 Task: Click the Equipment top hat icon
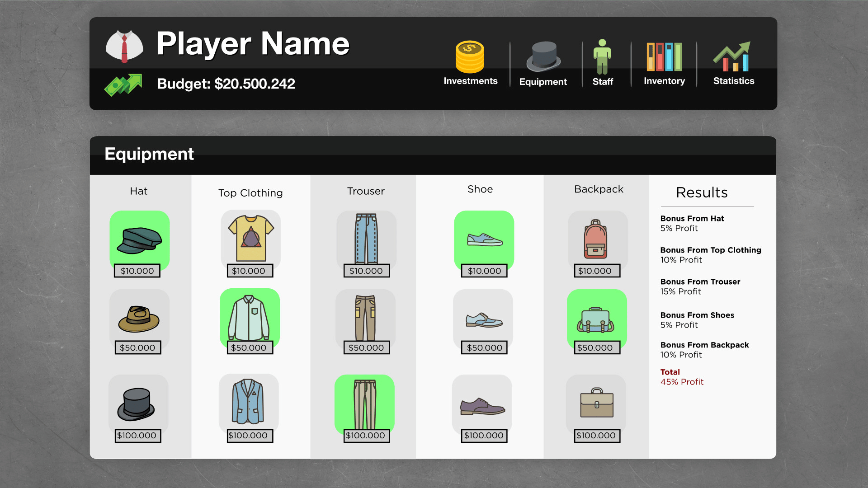click(543, 57)
